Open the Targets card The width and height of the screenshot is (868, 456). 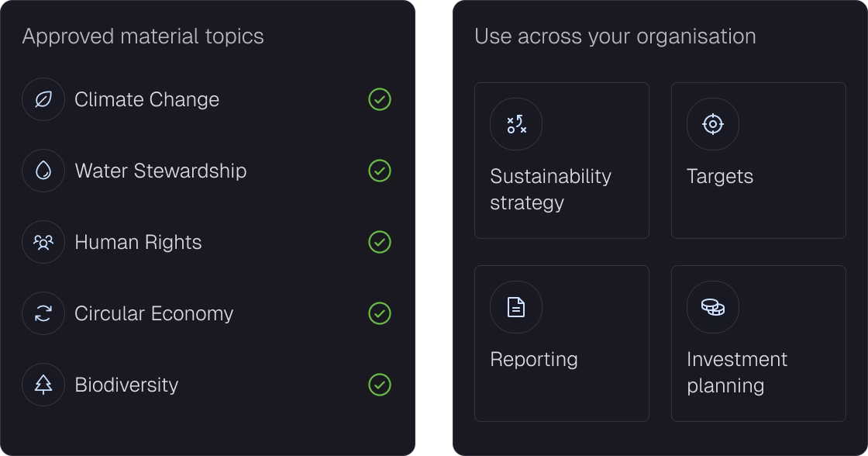click(759, 161)
